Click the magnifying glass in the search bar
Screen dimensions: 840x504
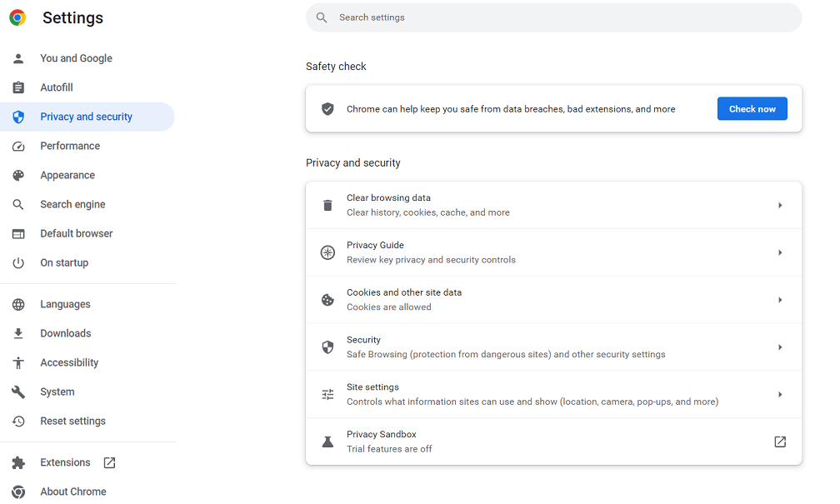pyautogui.click(x=322, y=17)
